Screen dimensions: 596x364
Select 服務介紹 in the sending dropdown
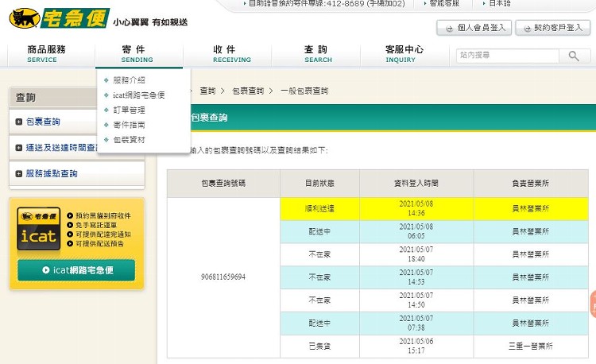[129, 80]
